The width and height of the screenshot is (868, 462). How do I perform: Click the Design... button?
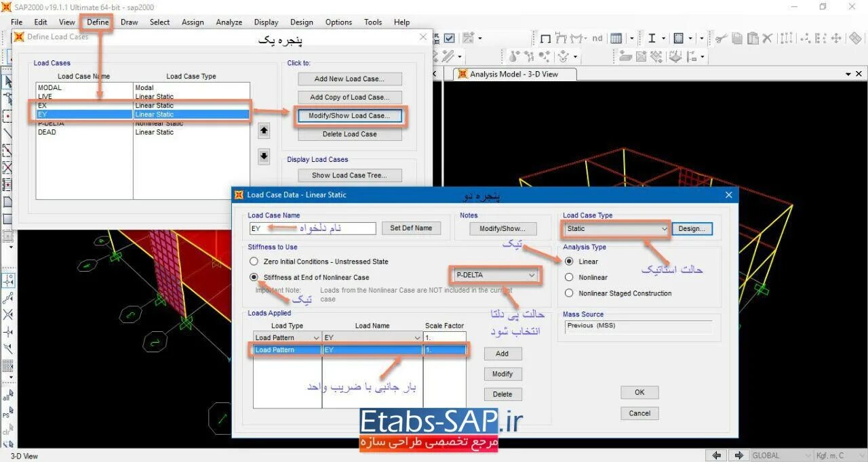pos(692,229)
